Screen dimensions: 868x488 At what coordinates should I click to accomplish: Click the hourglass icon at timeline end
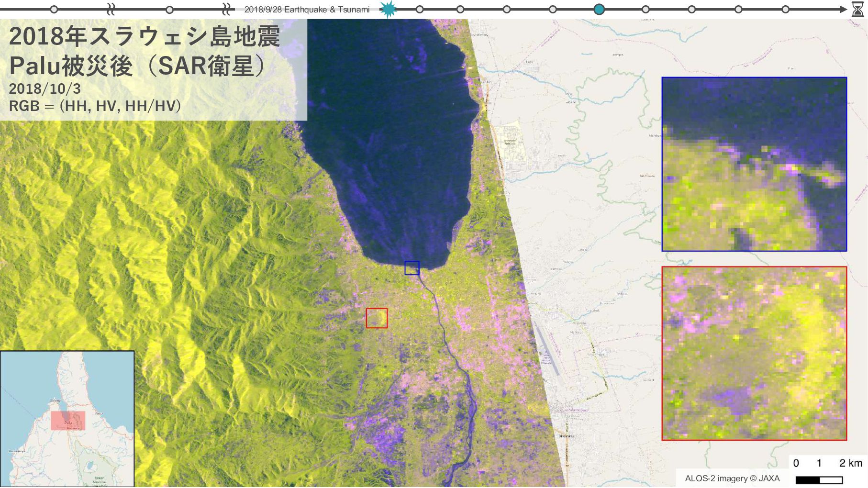pos(857,9)
